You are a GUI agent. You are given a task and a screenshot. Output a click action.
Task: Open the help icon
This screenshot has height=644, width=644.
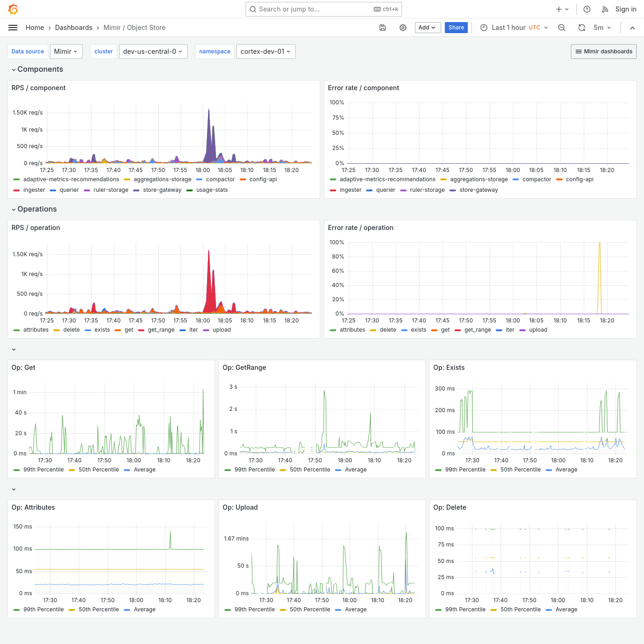pyautogui.click(x=586, y=9)
